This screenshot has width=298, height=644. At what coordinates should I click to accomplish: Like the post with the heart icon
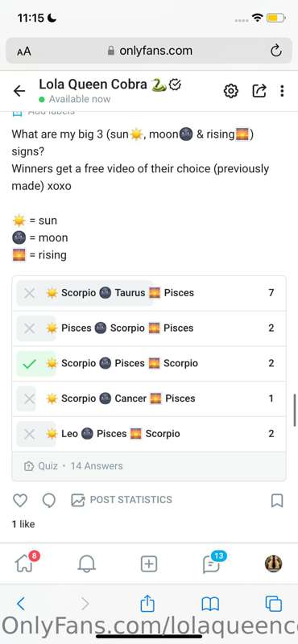pyautogui.click(x=20, y=500)
